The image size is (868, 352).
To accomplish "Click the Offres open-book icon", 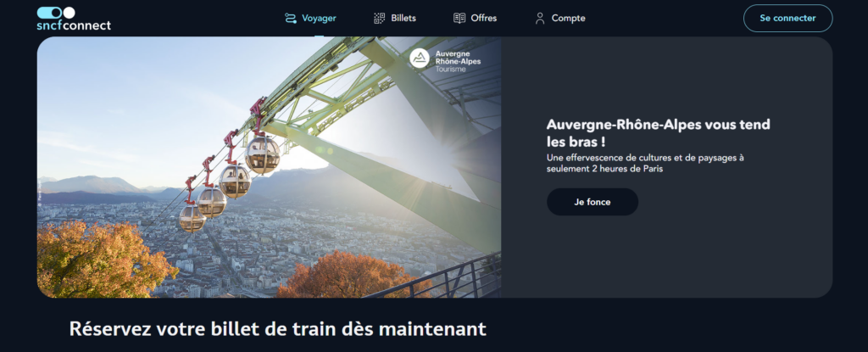I will [459, 19].
